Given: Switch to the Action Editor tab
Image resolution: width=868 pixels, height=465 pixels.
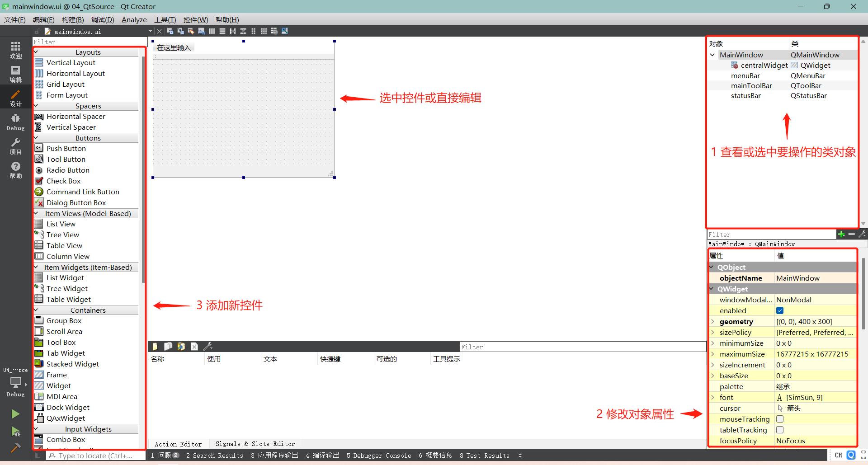Looking at the screenshot, I should tap(178, 444).
